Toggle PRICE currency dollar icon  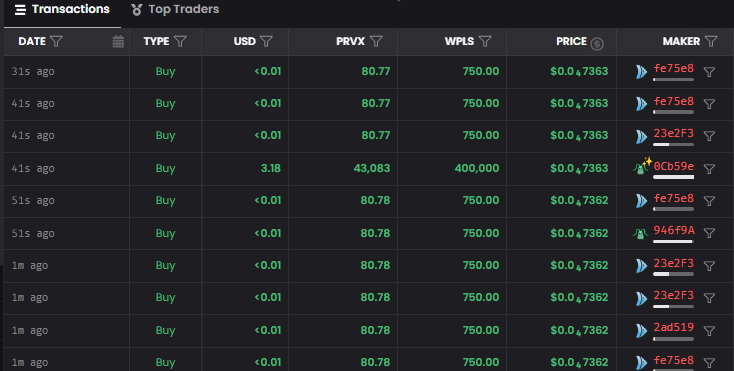(x=597, y=44)
